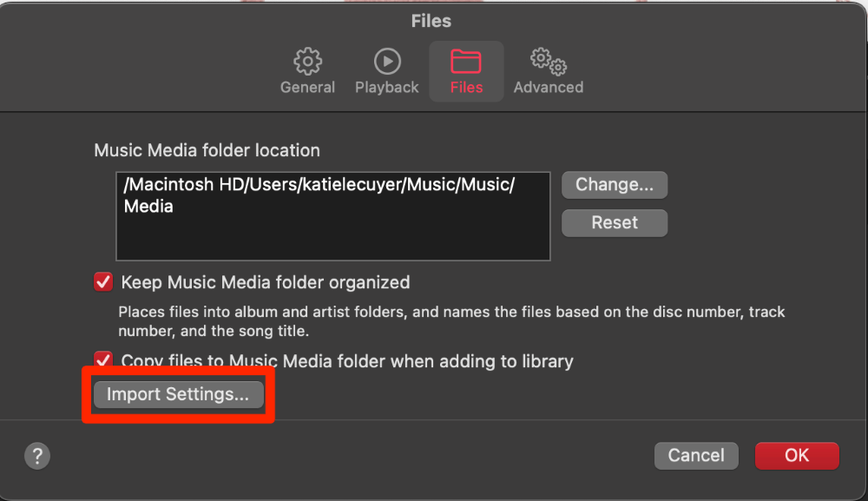The width and height of the screenshot is (868, 501).
Task: Reset the Music Media folder location
Action: (615, 223)
